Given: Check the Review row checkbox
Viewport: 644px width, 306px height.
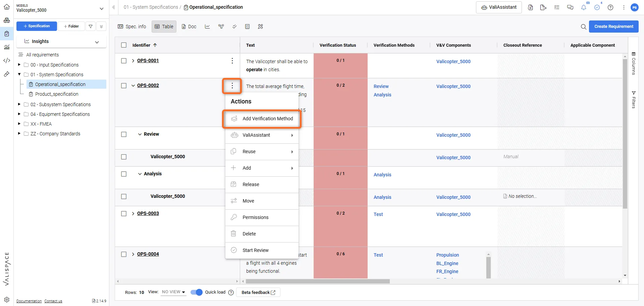Looking at the screenshot, I should point(124,134).
